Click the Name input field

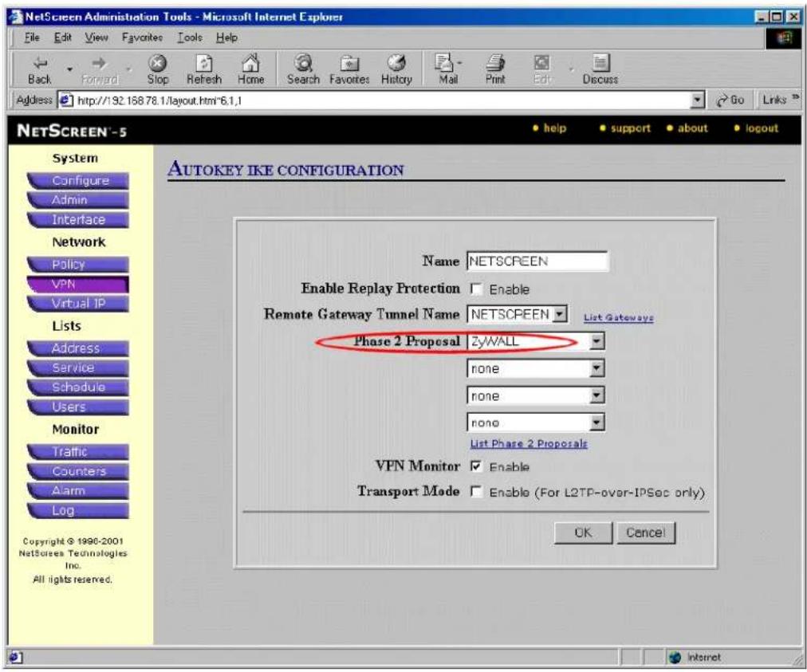(537, 261)
